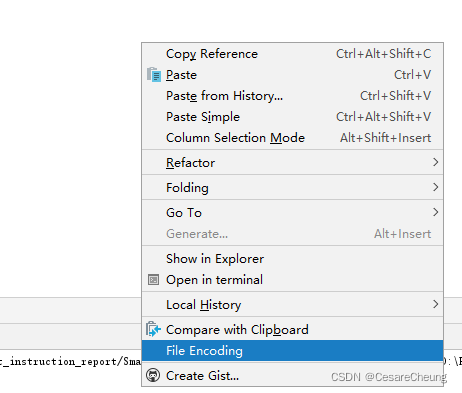
Task: Click the Compare with Clipboard icon
Action: point(153,330)
